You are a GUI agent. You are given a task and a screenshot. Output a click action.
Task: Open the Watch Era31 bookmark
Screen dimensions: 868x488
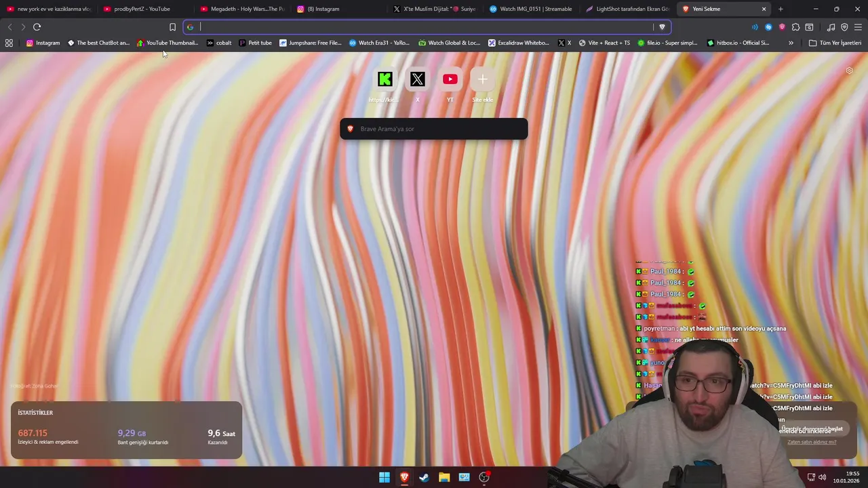(x=380, y=43)
